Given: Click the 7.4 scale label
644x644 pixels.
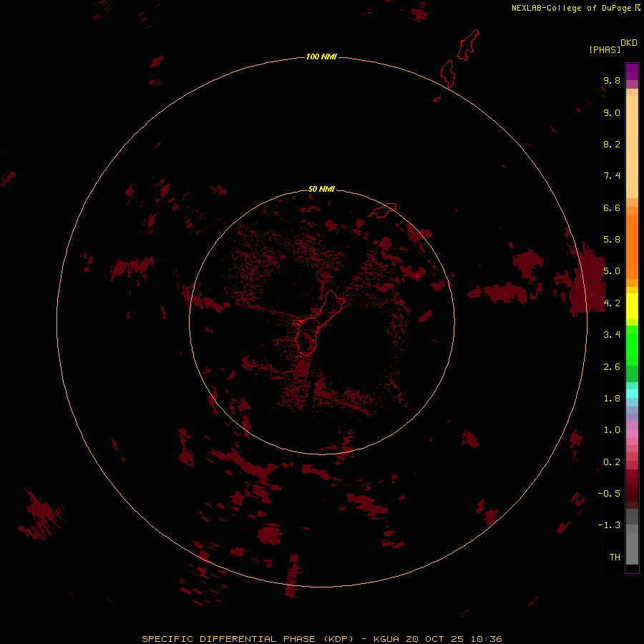Looking at the screenshot, I should point(612,176).
